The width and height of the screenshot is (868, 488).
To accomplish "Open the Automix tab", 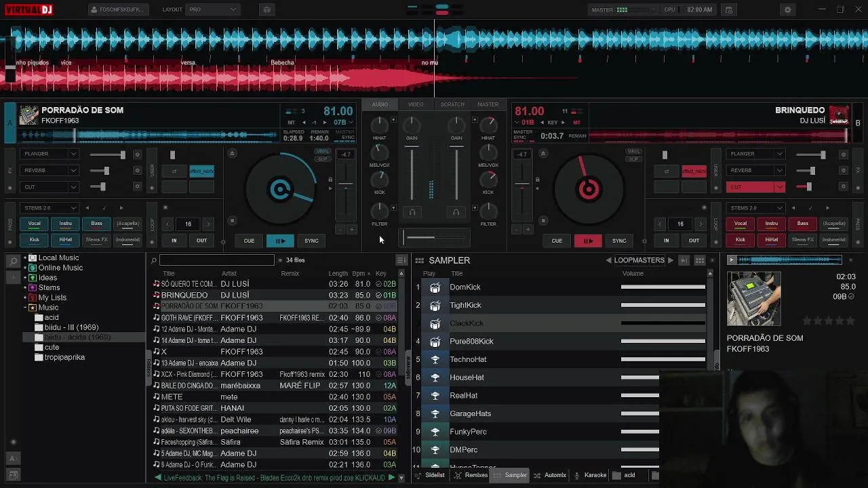I will [550, 475].
